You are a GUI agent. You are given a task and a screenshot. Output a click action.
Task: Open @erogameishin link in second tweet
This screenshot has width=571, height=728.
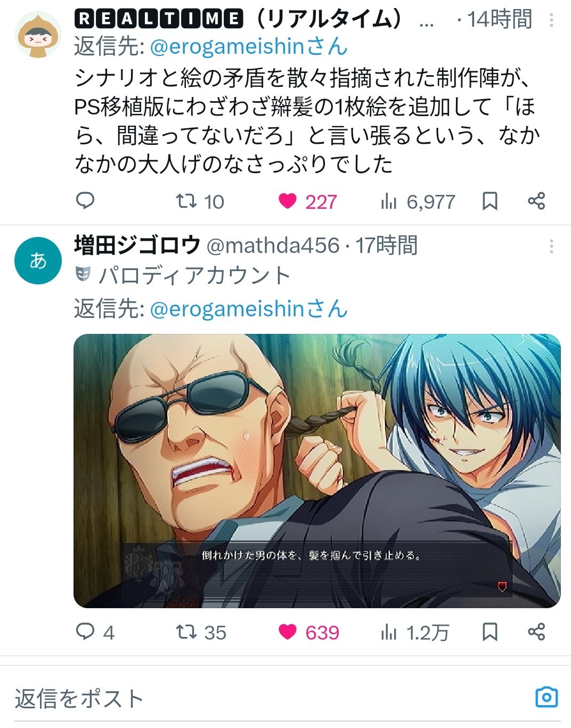[x=227, y=309]
